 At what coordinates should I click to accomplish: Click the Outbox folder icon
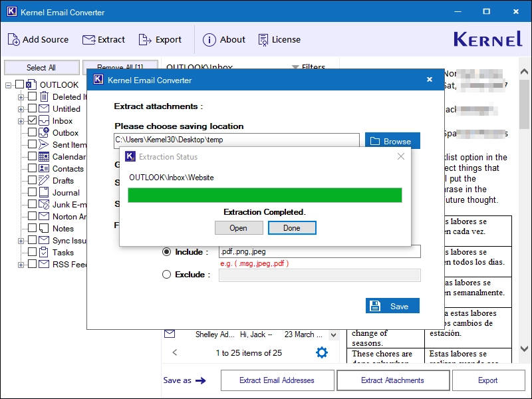tap(44, 132)
